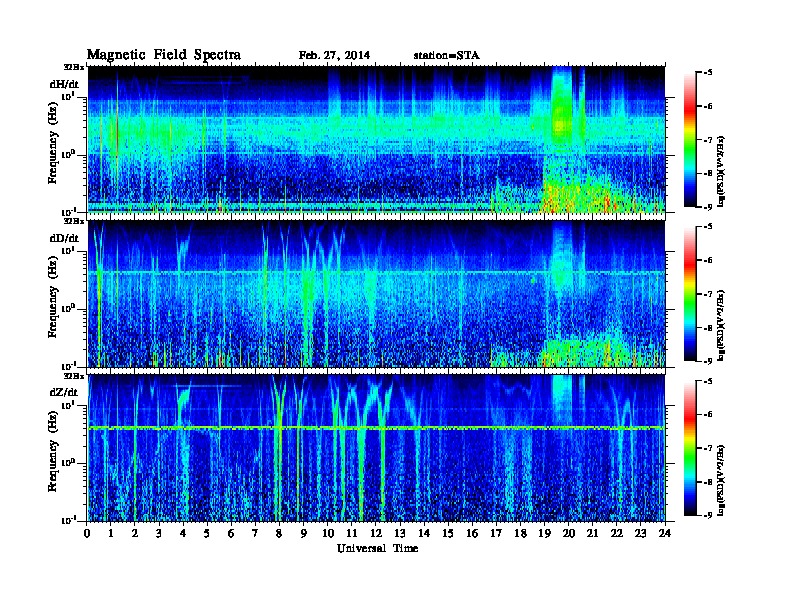Viewport: 792px width, 612px height.
Task: Click the "Magnetic Field Spectra" title
Action: 164,55
